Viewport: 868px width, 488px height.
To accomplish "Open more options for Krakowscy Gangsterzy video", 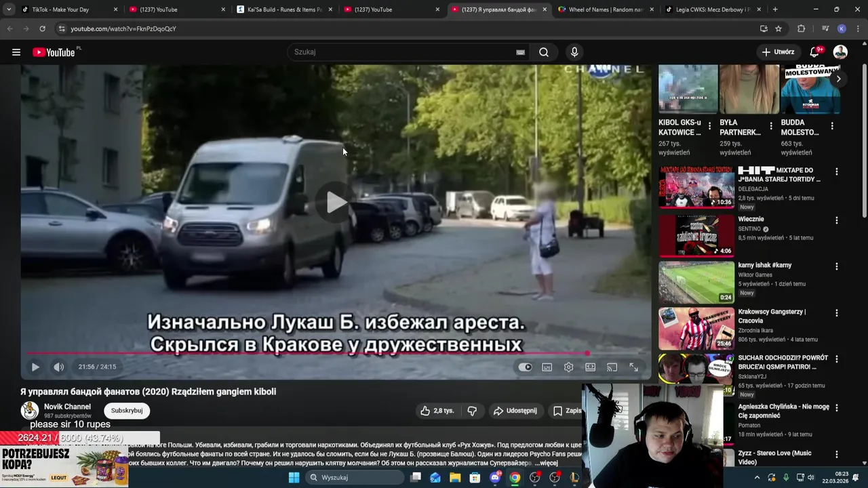I will [x=836, y=313].
